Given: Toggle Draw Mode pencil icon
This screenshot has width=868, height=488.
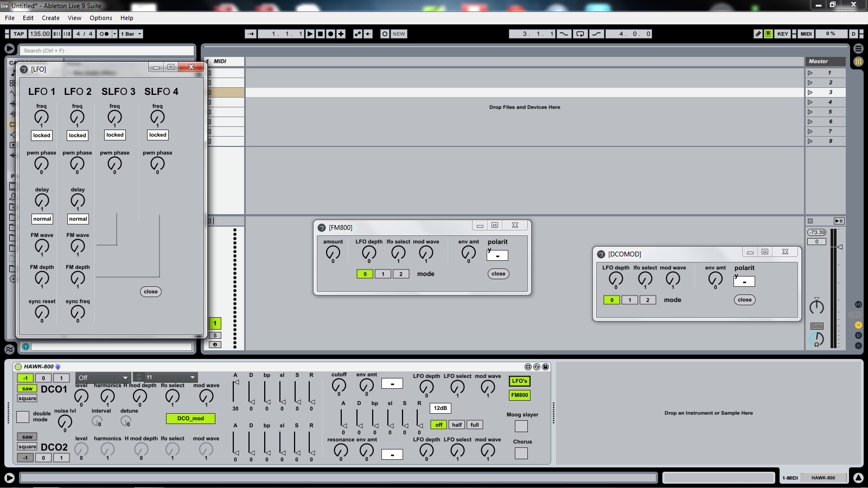Looking at the screenshot, I should click(x=758, y=34).
